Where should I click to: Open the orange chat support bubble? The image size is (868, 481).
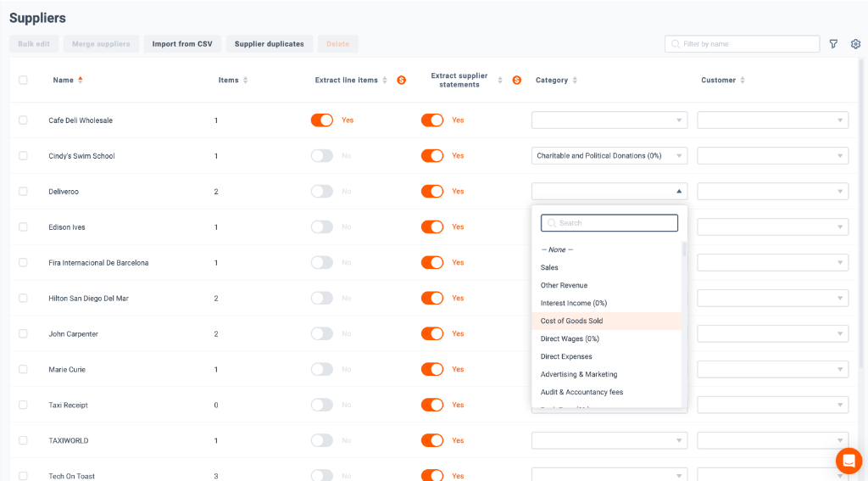(849, 461)
